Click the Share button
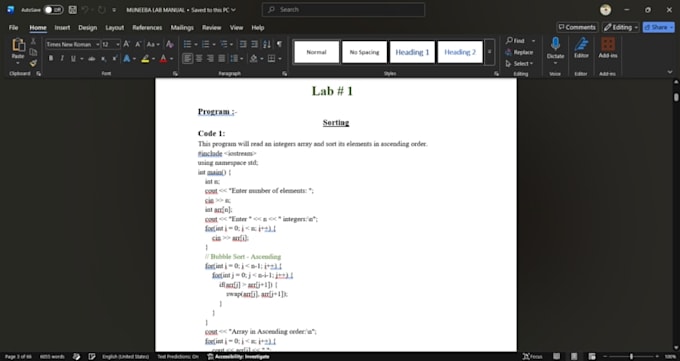Image resolution: width=680 pixels, height=361 pixels. [658, 27]
